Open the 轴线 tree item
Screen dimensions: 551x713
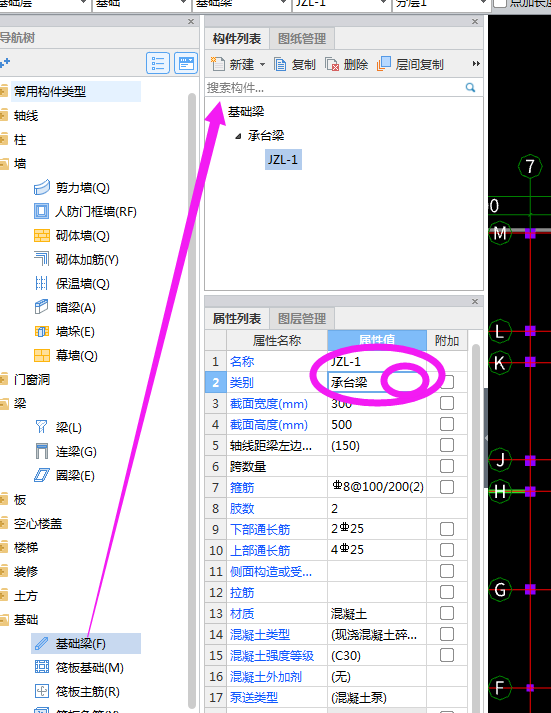(x=26, y=115)
